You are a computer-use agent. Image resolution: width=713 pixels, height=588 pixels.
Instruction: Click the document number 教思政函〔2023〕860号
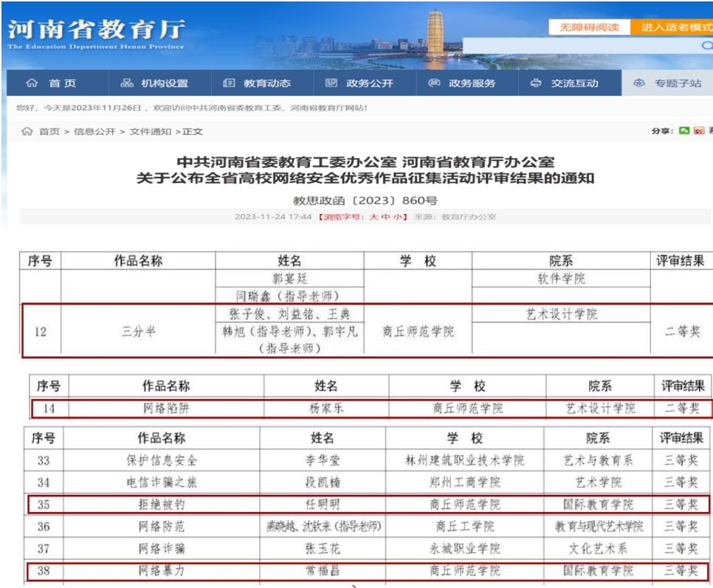365,201
